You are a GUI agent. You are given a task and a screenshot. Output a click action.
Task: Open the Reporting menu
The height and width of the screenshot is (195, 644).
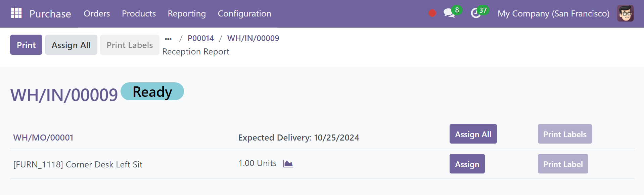click(x=187, y=13)
